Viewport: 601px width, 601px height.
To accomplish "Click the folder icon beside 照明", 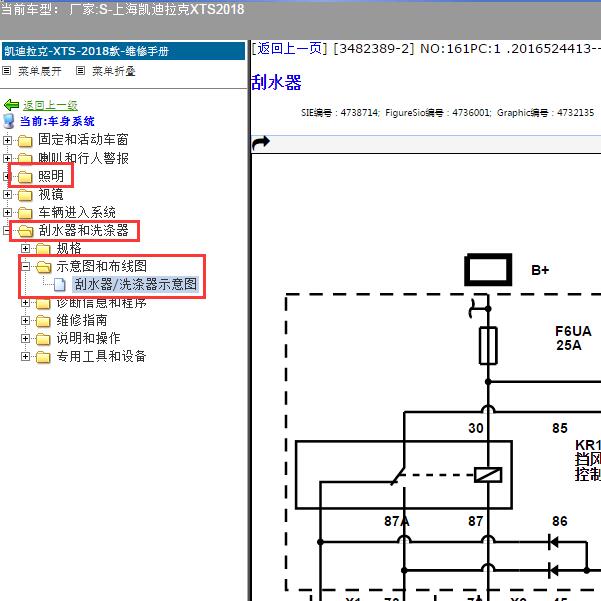I will tap(25, 177).
